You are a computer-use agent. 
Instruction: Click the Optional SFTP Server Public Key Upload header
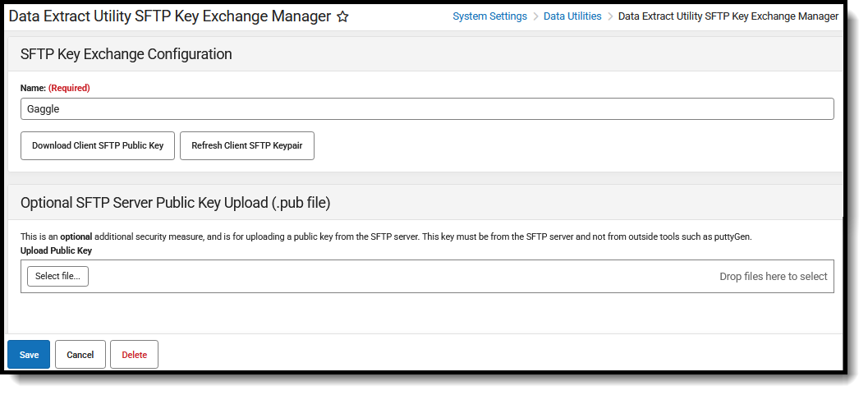coord(175,202)
